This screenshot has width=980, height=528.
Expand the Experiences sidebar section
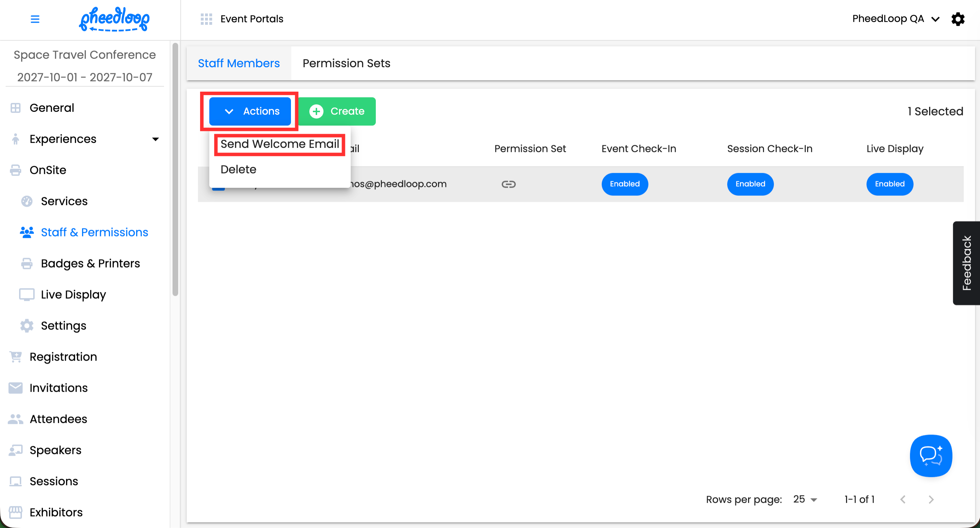pyautogui.click(x=155, y=139)
